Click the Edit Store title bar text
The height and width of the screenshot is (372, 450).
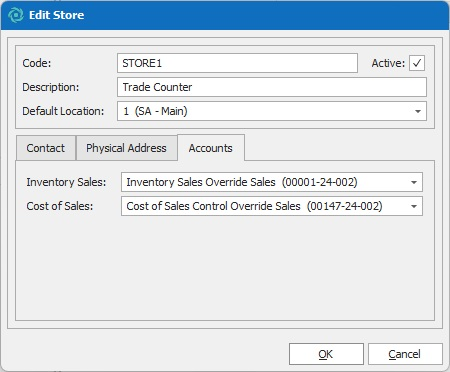(56, 15)
